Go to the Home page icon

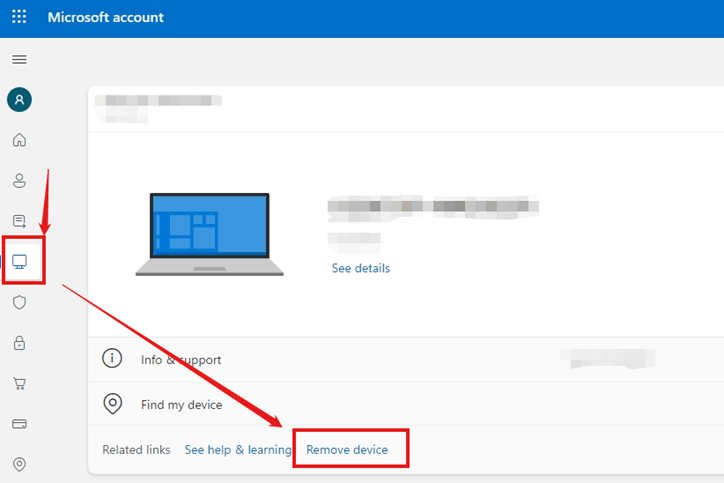click(19, 139)
